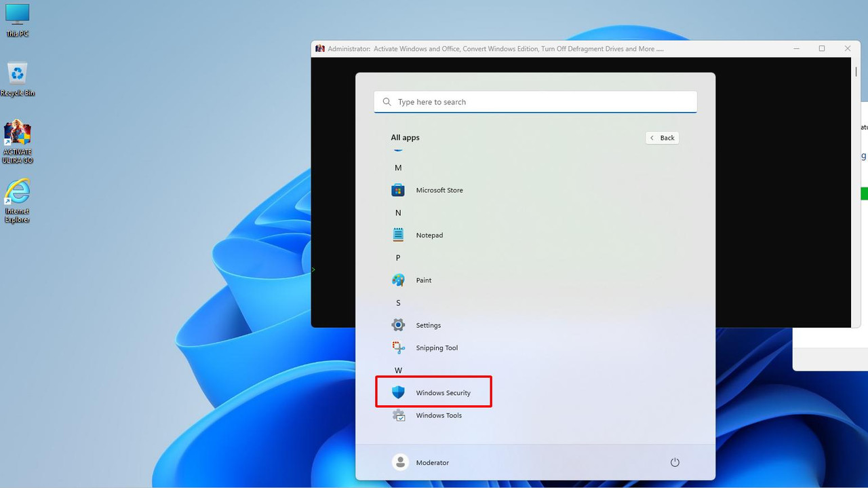Open the Power options button
The height and width of the screenshot is (488, 868).
(x=675, y=462)
